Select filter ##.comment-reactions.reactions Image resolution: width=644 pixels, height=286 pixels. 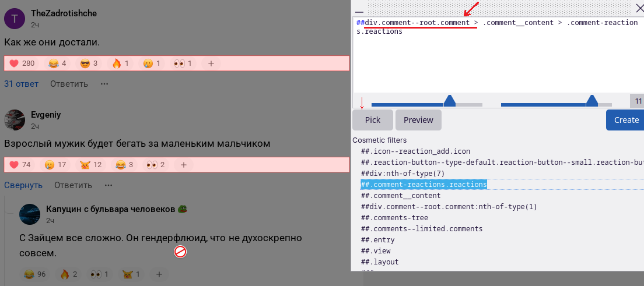point(424,185)
